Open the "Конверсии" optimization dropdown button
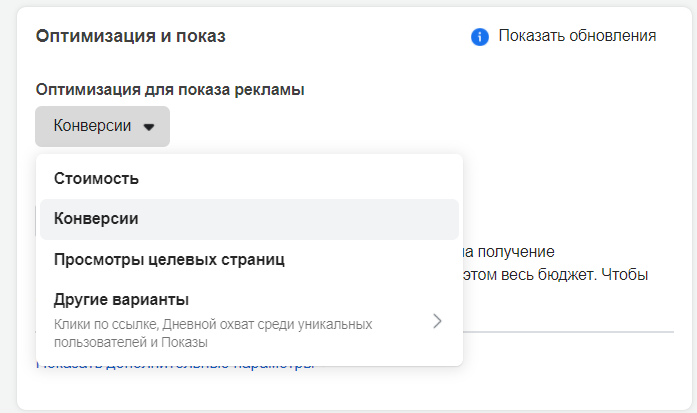The width and height of the screenshot is (697, 413). [x=102, y=127]
